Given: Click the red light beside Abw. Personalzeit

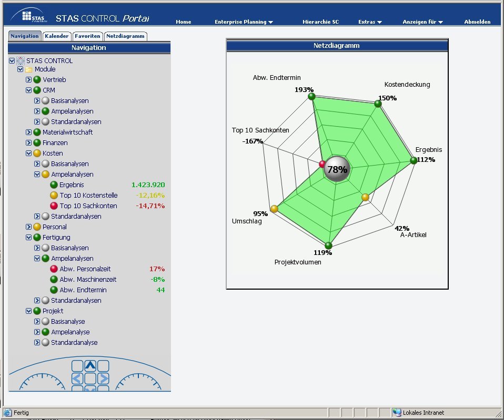Looking at the screenshot, I should point(54,269).
